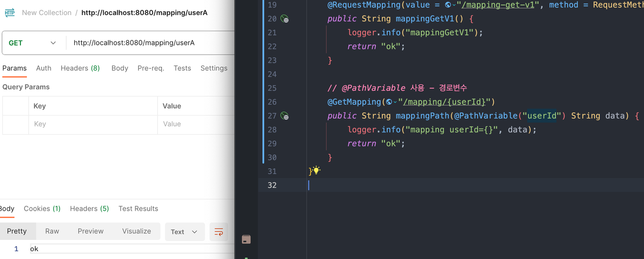Click New Collection in the breadcrumb
The width and height of the screenshot is (644, 259).
tap(47, 13)
